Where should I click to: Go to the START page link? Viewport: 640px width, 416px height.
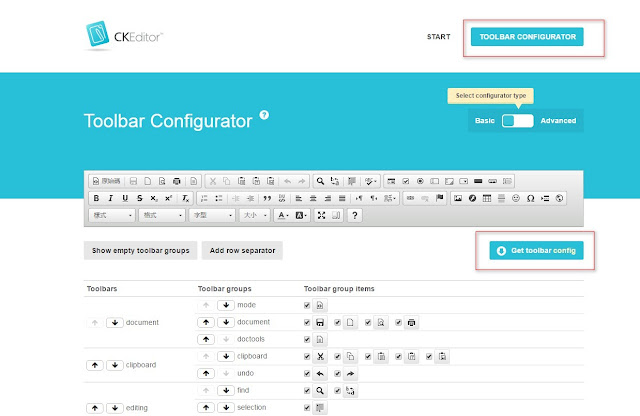(439, 37)
